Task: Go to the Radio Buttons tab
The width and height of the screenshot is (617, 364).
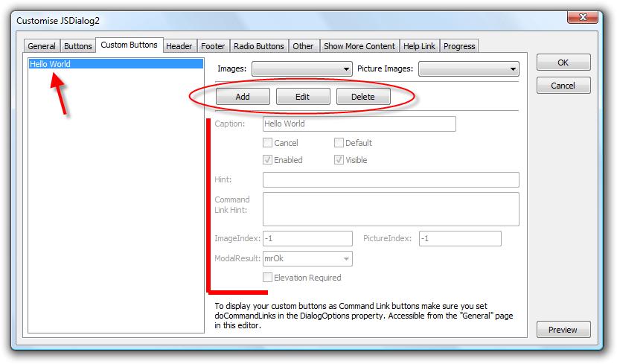Action: (x=258, y=46)
